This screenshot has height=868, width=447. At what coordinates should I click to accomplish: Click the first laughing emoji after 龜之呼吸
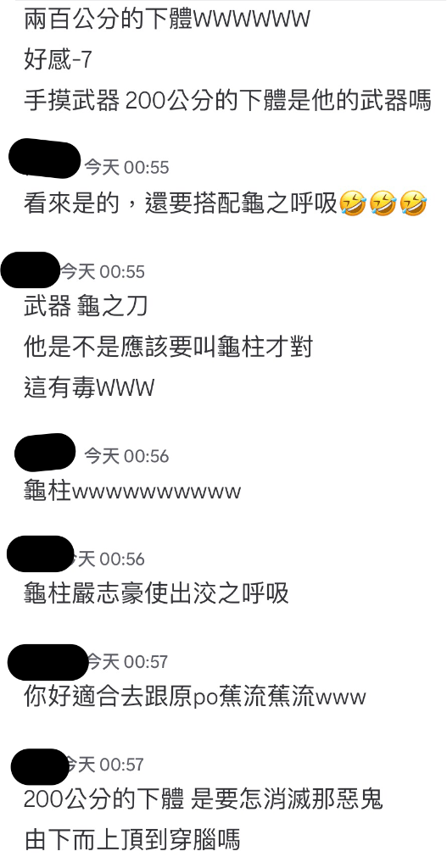click(353, 203)
